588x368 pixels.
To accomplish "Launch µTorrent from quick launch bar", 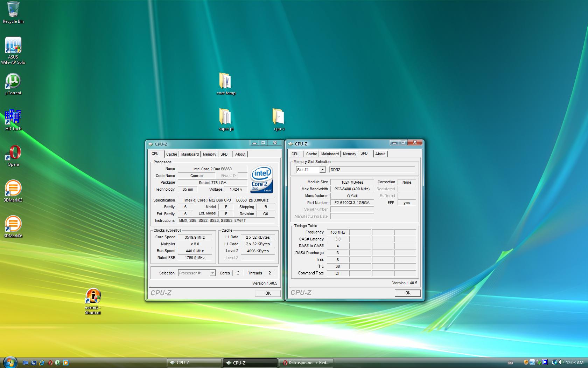I will coord(58,363).
